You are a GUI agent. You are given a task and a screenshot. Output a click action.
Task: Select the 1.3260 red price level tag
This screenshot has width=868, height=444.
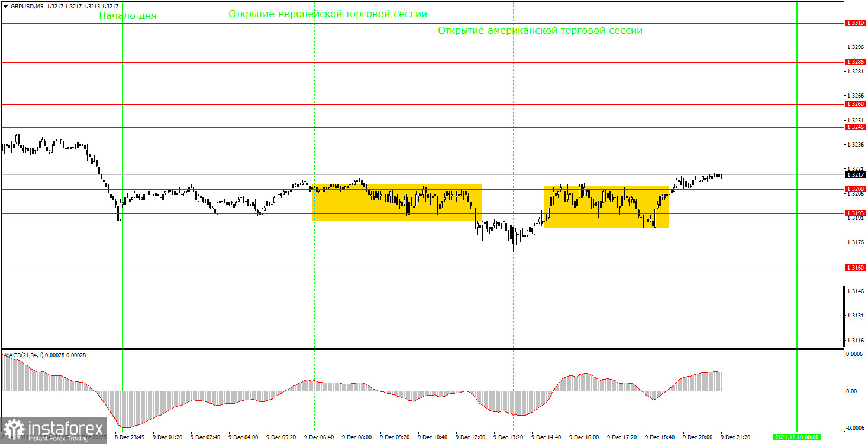point(856,103)
